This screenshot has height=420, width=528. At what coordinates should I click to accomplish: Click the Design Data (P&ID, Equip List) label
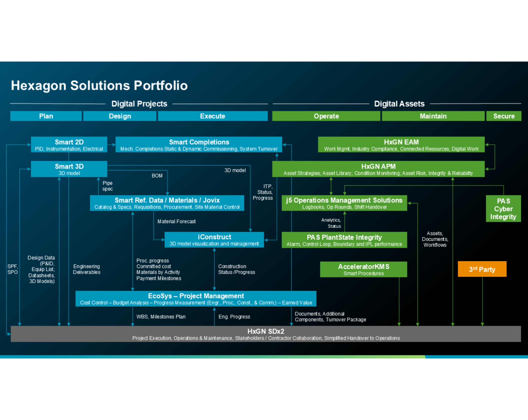41,269
